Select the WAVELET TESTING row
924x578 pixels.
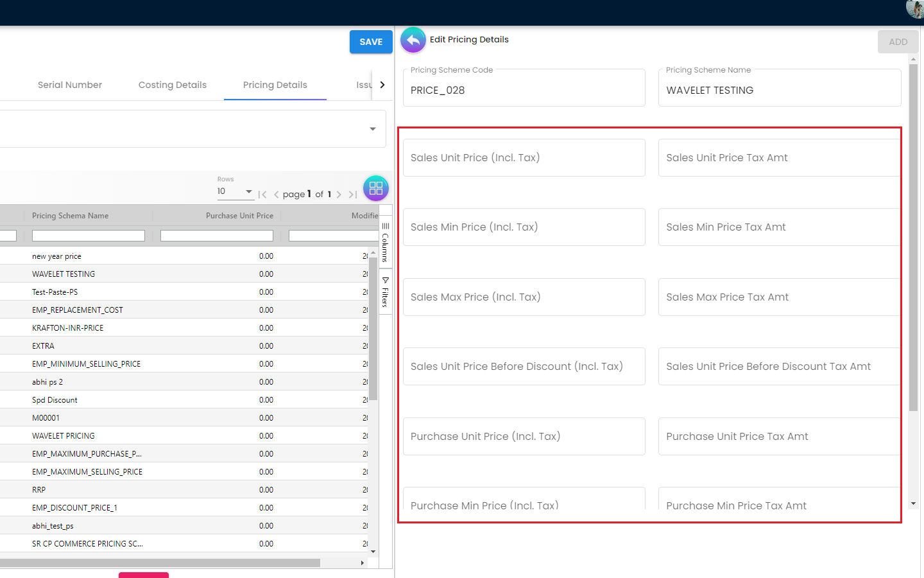[64, 274]
